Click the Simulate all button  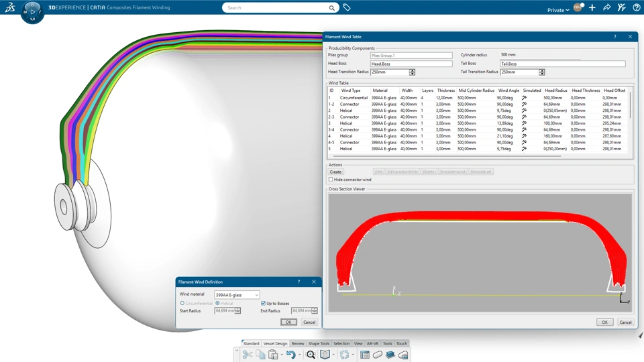[x=480, y=172]
